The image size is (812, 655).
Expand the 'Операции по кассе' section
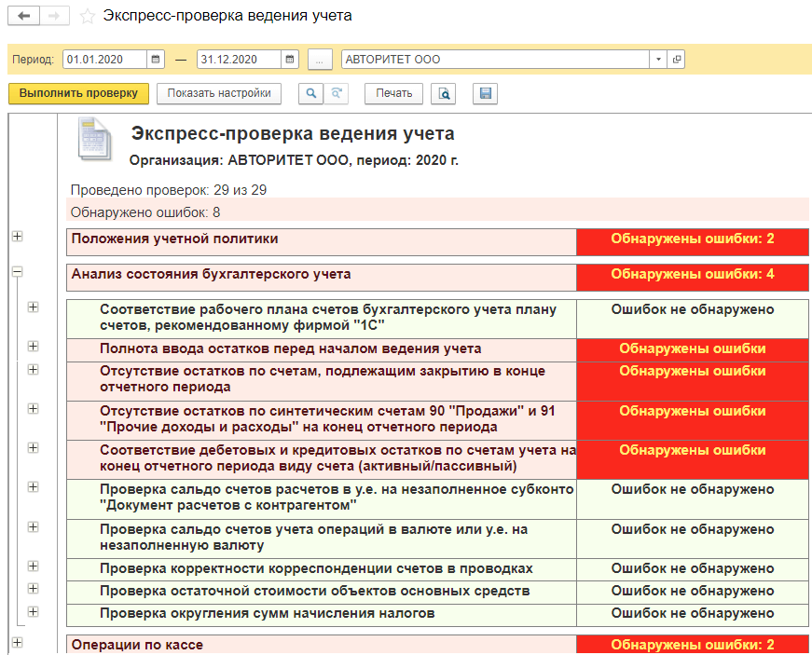[x=17, y=642]
